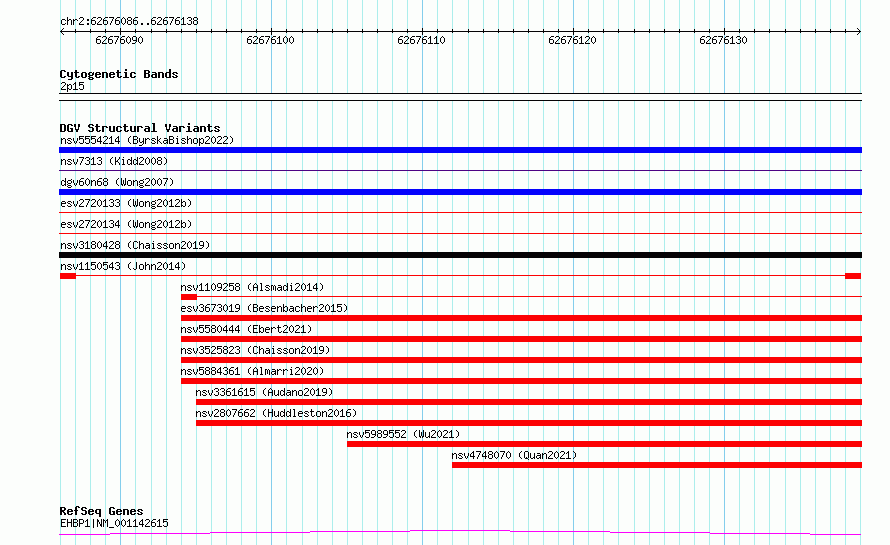Select the nsv3525823 (Chaisson2019) label
Viewport: 890px width, 545px height.
(x=255, y=350)
